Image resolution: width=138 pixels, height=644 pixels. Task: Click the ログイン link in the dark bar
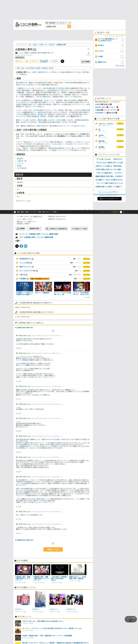tap(103, 212)
